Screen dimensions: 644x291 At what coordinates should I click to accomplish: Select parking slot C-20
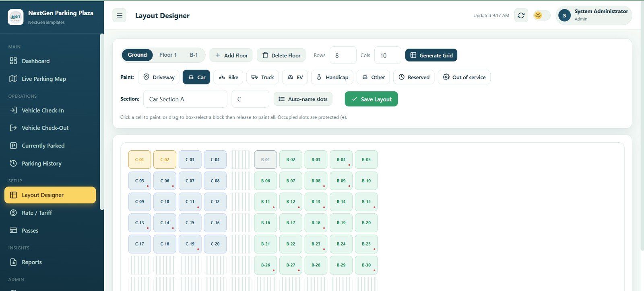click(x=215, y=244)
